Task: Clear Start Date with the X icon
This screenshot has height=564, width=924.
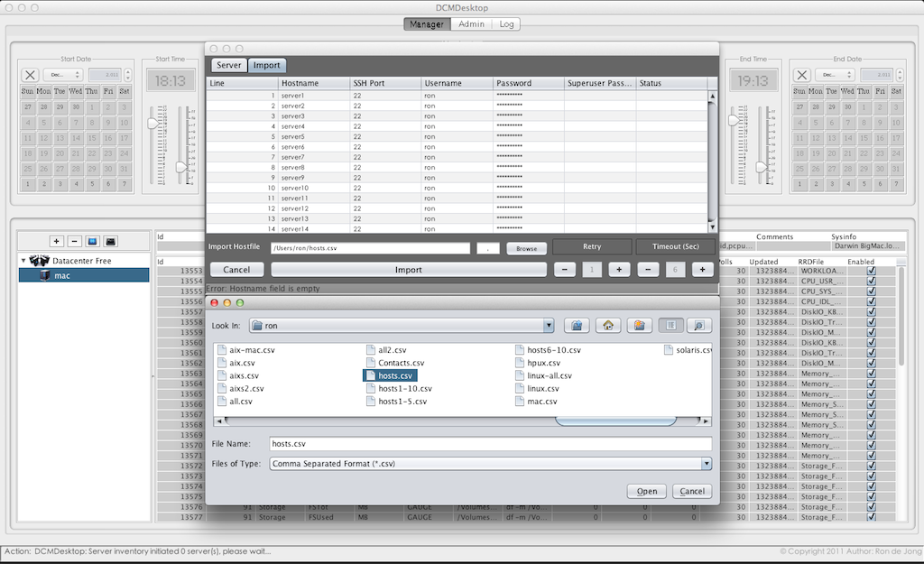Action: pos(31,76)
